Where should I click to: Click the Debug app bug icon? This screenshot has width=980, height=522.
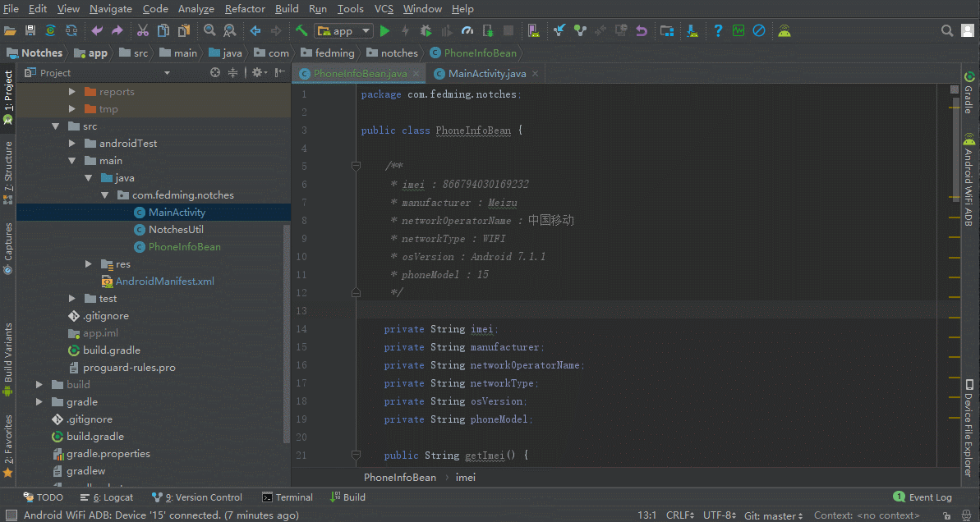point(426,31)
